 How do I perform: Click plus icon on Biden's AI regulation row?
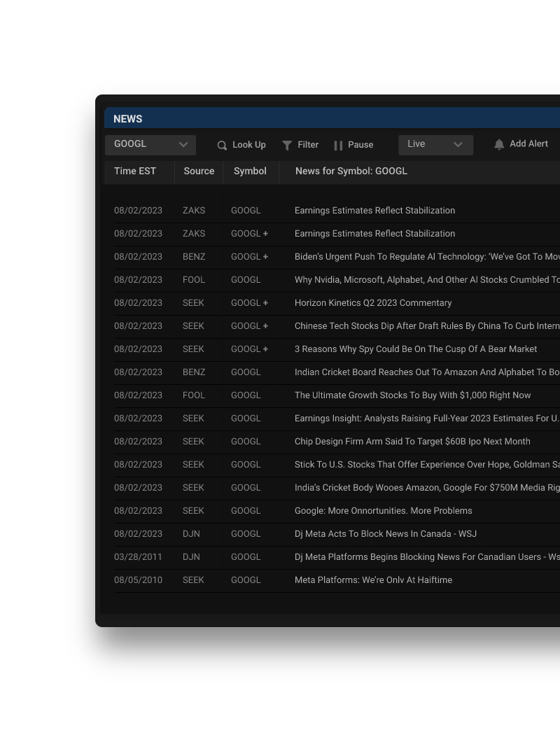tap(266, 257)
